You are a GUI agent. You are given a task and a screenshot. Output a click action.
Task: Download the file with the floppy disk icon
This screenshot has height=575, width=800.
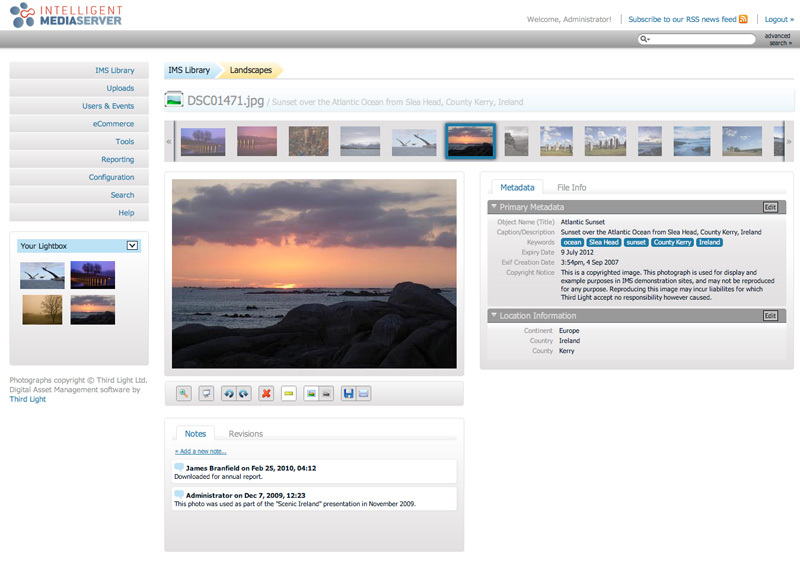(348, 393)
